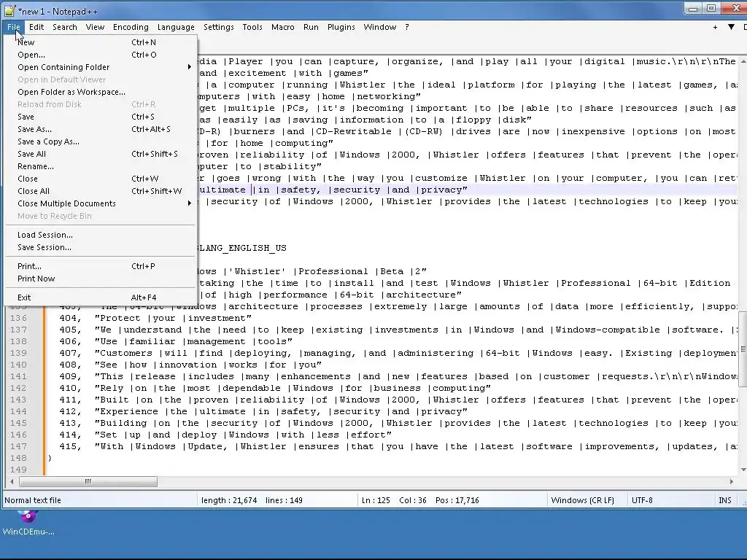747x560 pixels.
Task: Choose Open... from the File menu
Action: click(101, 55)
